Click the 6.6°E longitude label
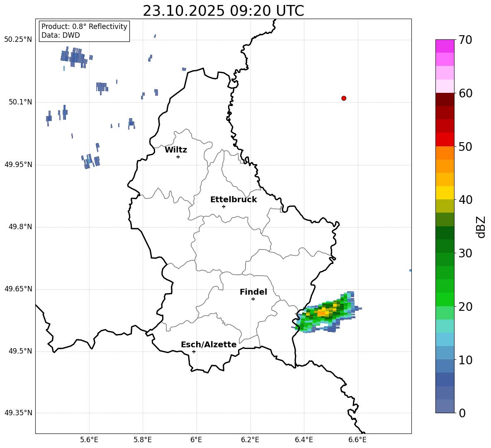 tap(357, 440)
